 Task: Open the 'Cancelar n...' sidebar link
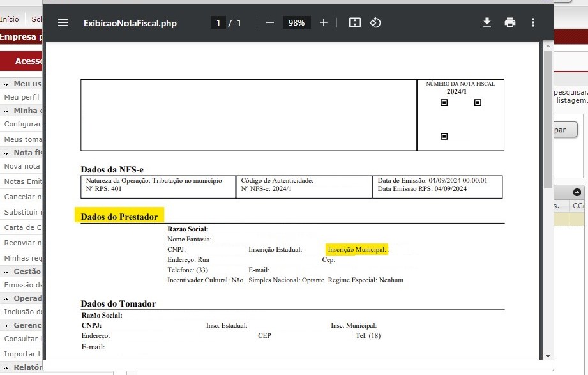(22, 197)
